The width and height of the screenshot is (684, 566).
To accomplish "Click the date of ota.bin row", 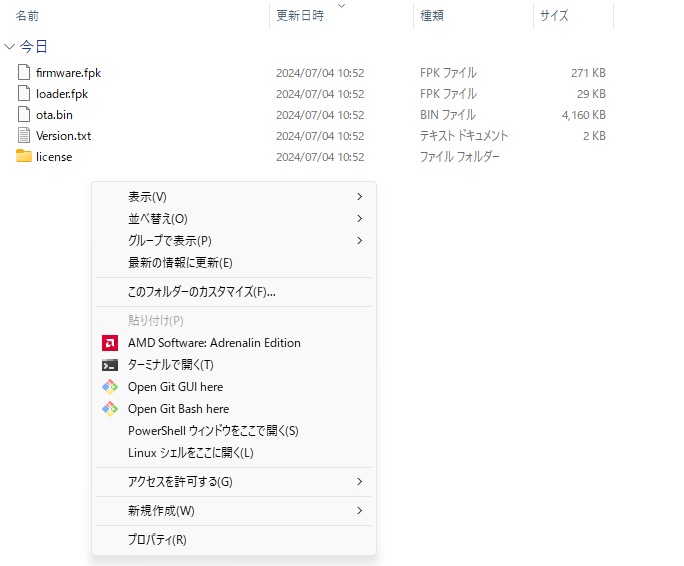I will tap(320, 115).
